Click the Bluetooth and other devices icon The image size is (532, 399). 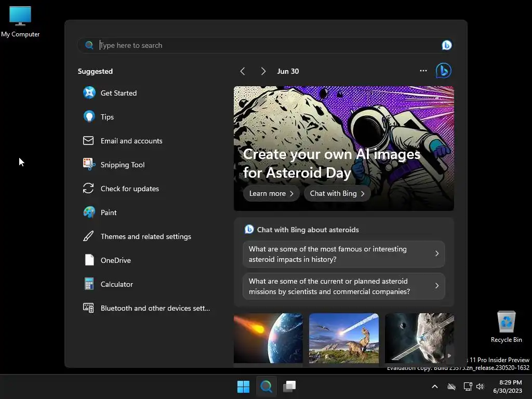88,308
